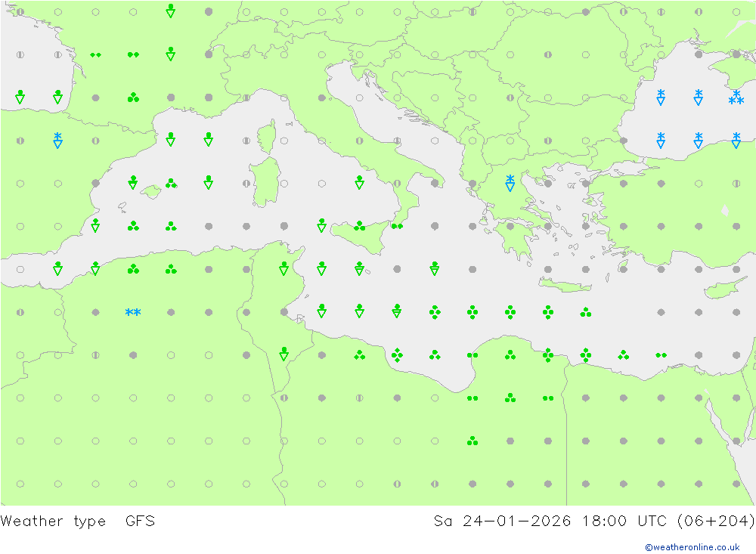Click the isolated green shower symbol in the Ionian Sea
The height and width of the screenshot is (554, 756).
click(x=435, y=268)
